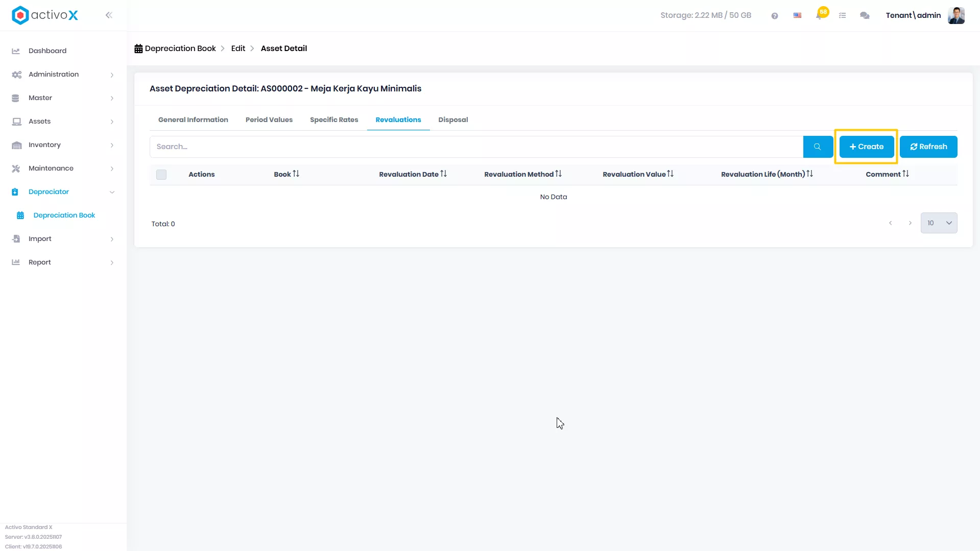This screenshot has height=551, width=980.
Task: Click the Import file icon
Action: (16, 239)
